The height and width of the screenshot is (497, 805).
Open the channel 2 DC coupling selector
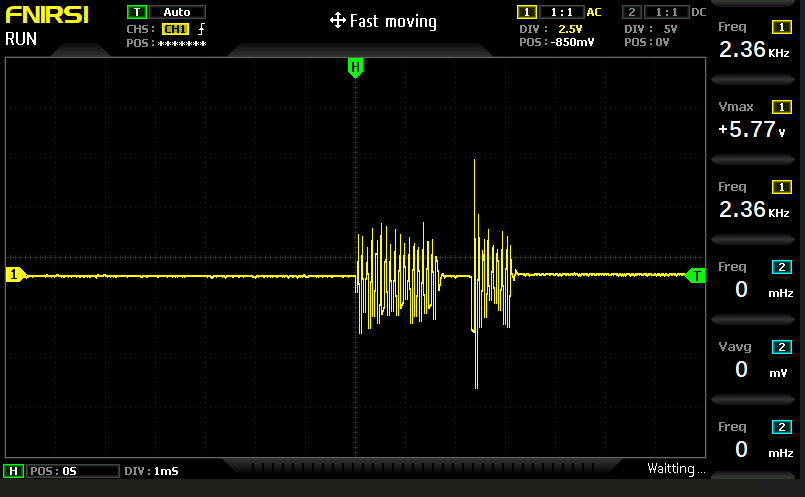point(698,12)
